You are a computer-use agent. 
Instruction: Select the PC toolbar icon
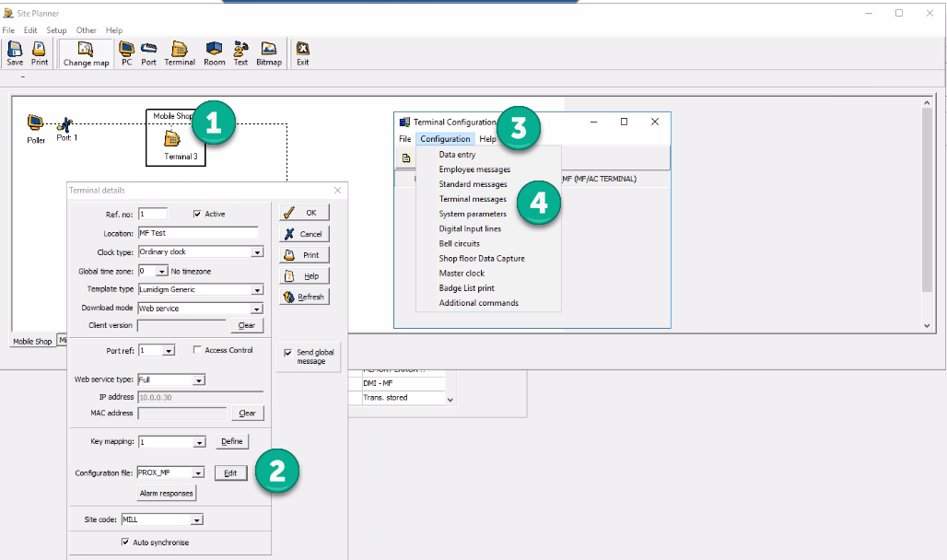click(126, 53)
